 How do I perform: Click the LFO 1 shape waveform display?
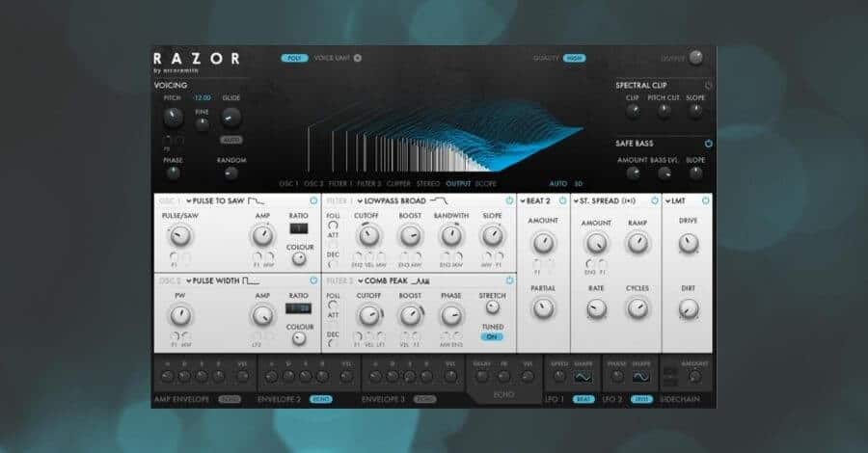click(583, 377)
